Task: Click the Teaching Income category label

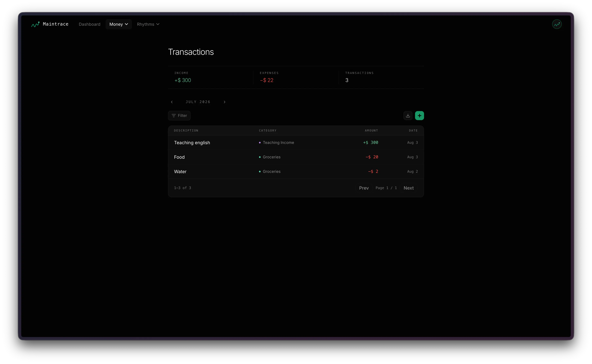Action: [278, 142]
